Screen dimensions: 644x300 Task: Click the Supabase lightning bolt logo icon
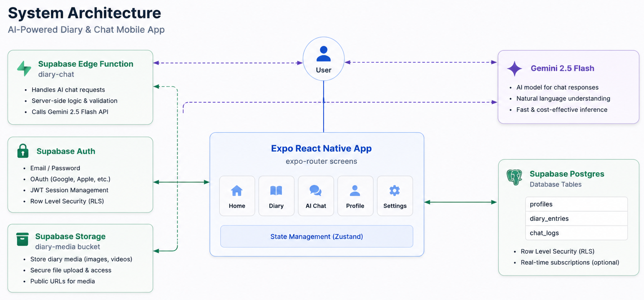(x=24, y=69)
